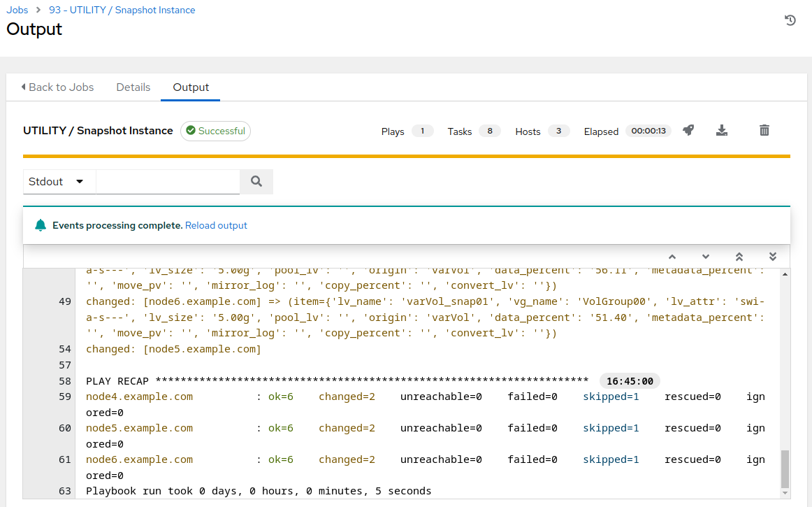Click the Tasks count badge

(489, 131)
